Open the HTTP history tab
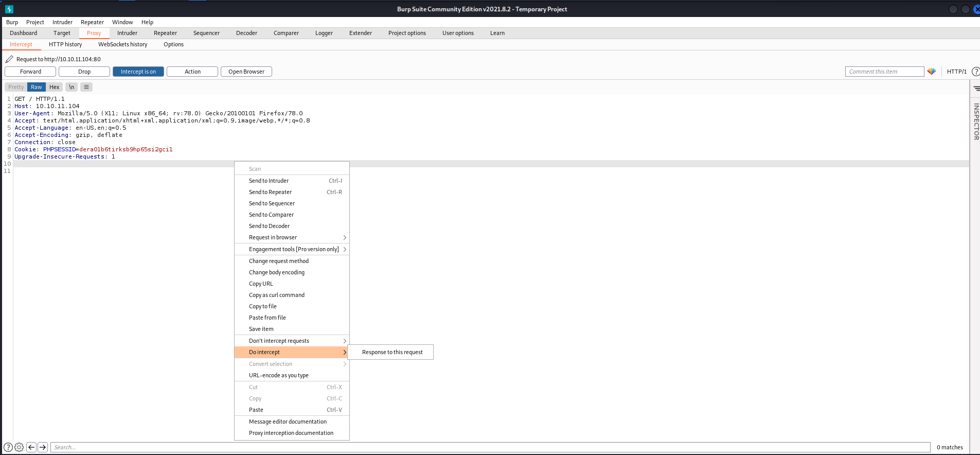 [65, 44]
